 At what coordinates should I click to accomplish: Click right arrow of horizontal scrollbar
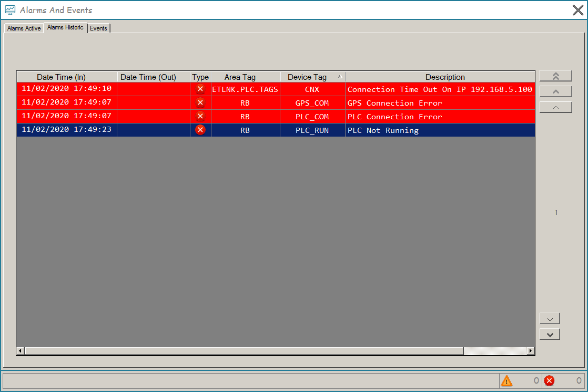[x=531, y=351]
